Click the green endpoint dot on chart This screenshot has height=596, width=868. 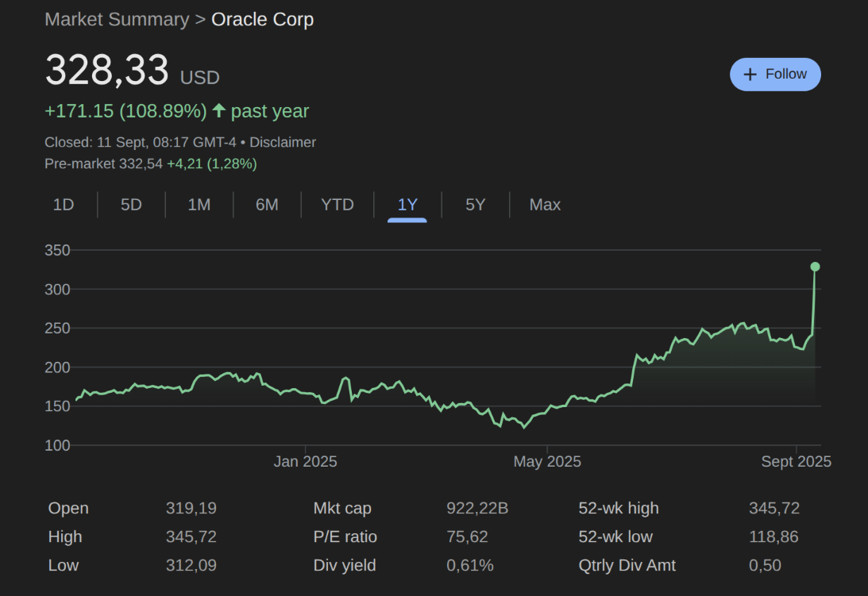[x=815, y=267]
